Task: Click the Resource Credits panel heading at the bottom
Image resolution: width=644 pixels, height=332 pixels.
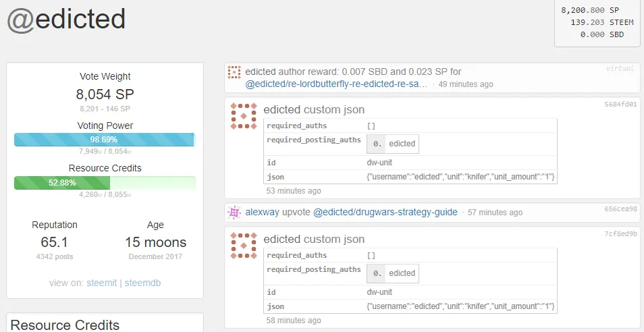Action: (x=65, y=325)
